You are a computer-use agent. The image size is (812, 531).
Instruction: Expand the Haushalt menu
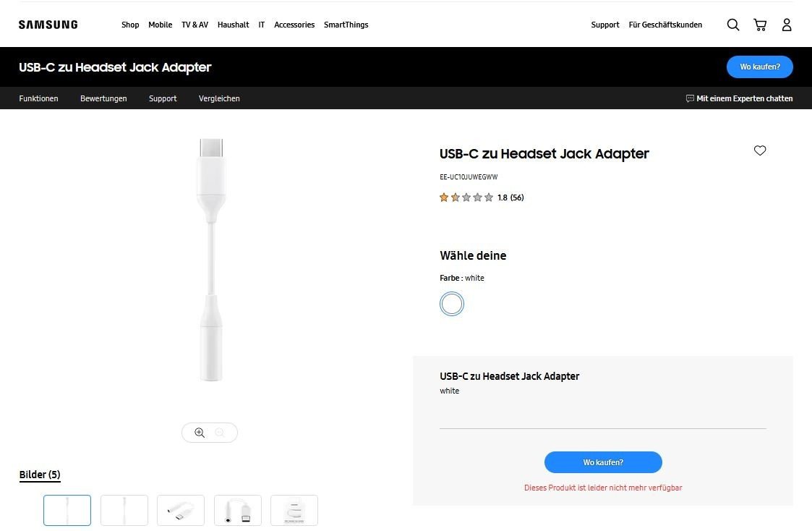tap(233, 25)
